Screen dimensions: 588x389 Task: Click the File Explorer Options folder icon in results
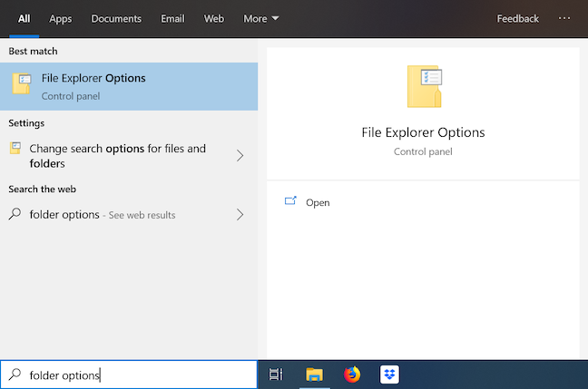pos(22,83)
